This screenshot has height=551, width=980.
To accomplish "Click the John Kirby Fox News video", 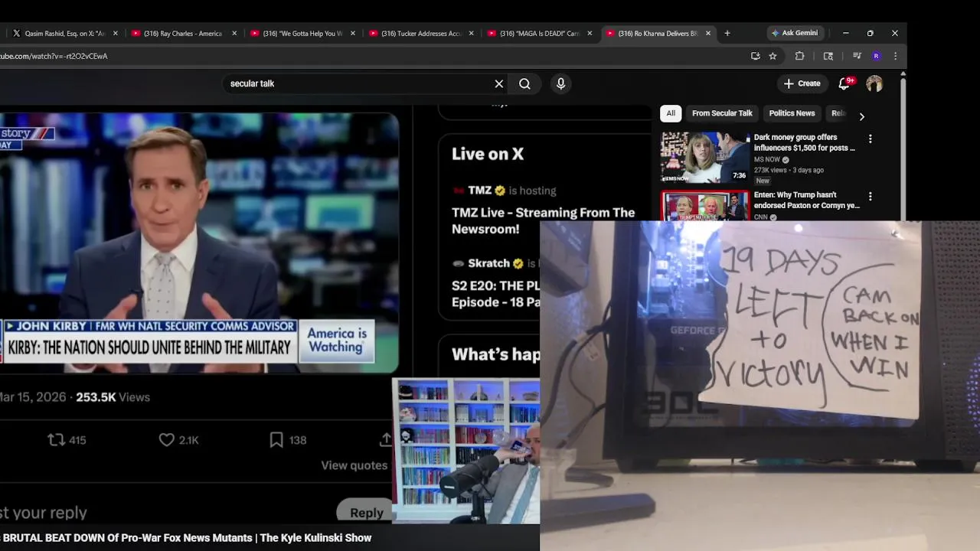I will pos(199,243).
